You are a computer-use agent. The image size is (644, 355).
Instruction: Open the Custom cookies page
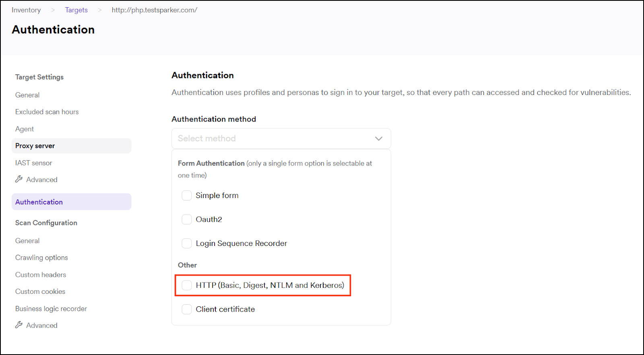[x=40, y=291]
